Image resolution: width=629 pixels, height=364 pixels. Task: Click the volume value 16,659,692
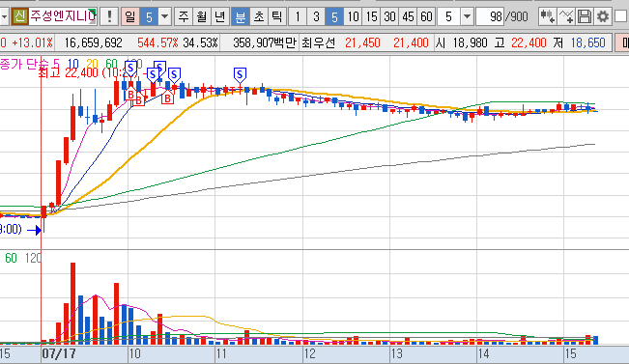tap(93, 42)
